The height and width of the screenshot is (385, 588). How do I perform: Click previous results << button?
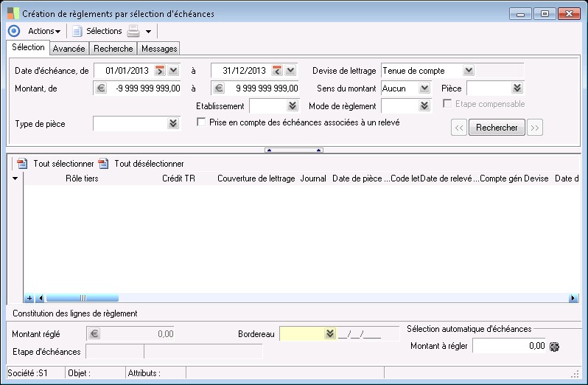point(459,128)
